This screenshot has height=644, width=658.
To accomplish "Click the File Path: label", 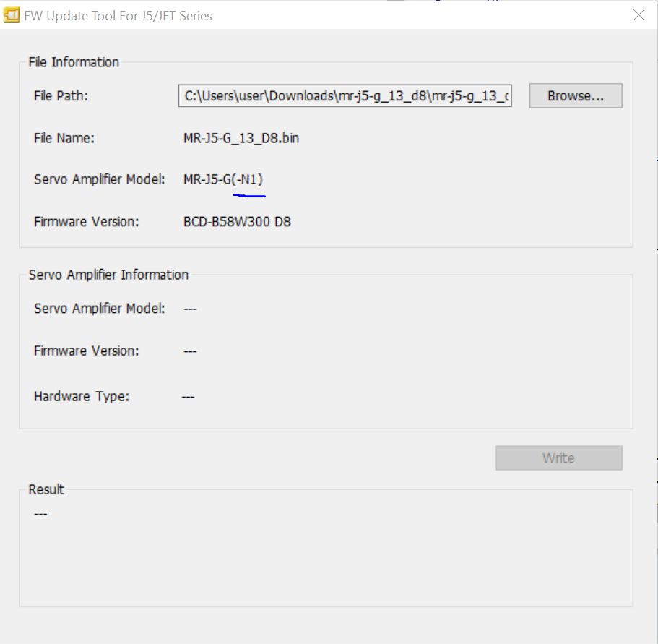I will pyautogui.click(x=61, y=95).
